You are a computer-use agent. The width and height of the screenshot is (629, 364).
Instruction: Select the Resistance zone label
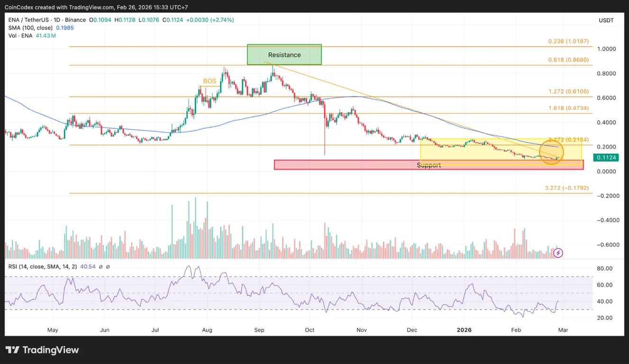click(284, 55)
